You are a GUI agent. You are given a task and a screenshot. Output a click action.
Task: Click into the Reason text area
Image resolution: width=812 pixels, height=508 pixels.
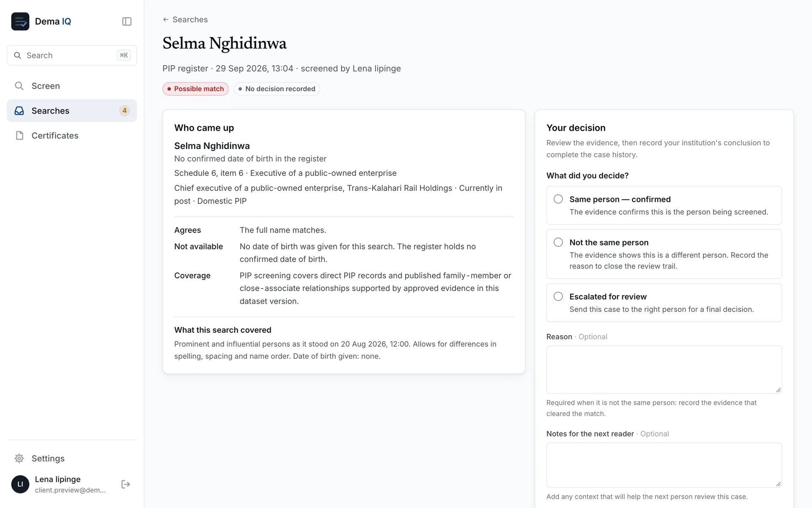tap(664, 370)
